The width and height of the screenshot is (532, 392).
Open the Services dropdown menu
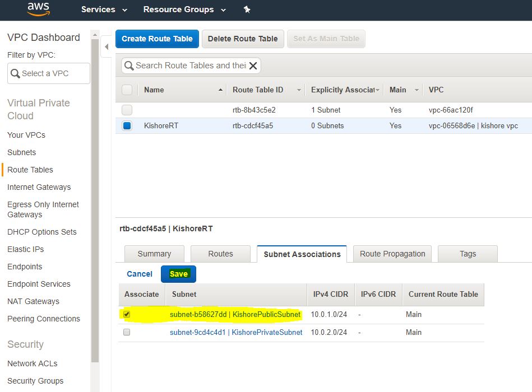(104, 10)
